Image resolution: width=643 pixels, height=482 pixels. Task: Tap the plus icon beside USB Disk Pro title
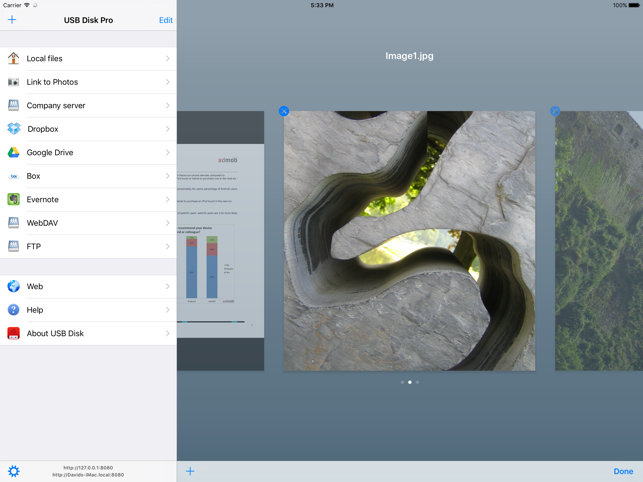pos(12,20)
